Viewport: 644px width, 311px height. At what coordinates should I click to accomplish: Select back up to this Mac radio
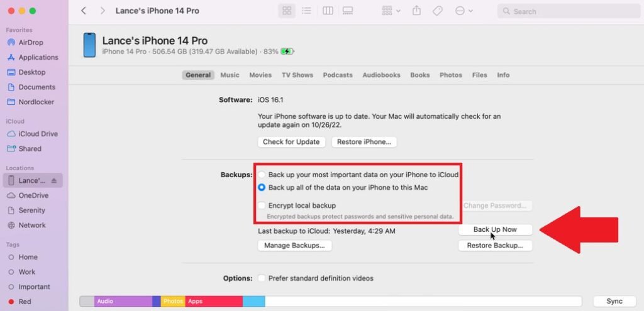coord(262,187)
